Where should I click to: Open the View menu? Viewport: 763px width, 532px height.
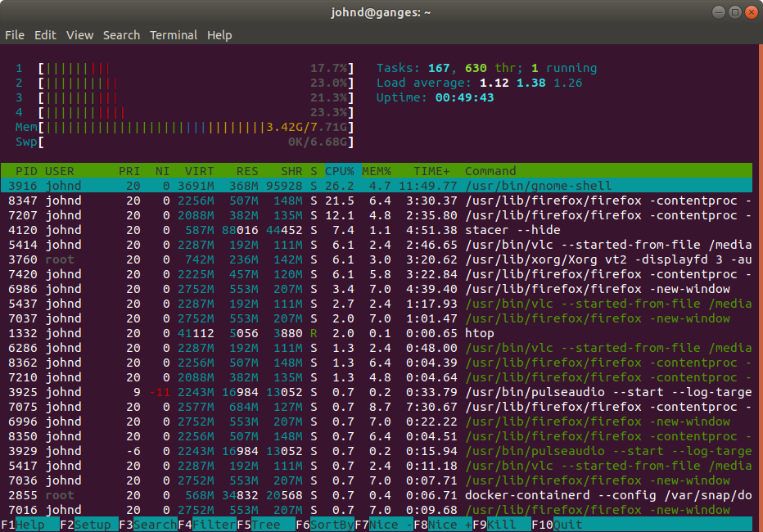[79, 35]
